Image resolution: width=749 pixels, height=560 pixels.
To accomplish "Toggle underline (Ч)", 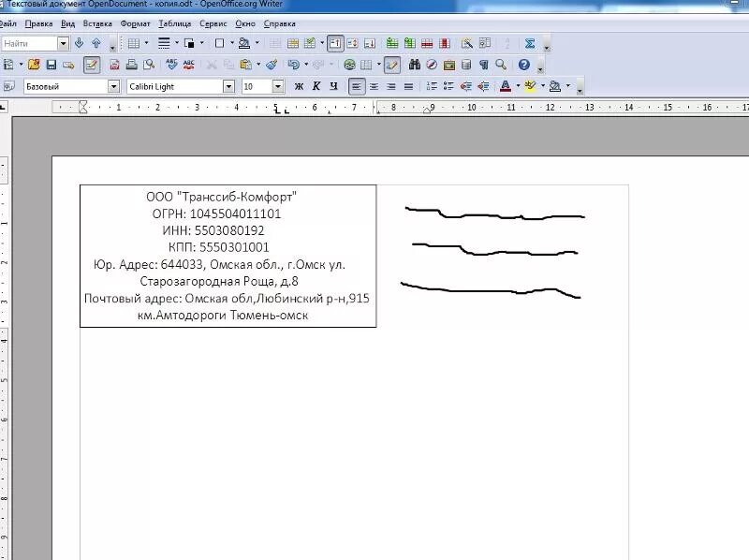I will [333, 86].
